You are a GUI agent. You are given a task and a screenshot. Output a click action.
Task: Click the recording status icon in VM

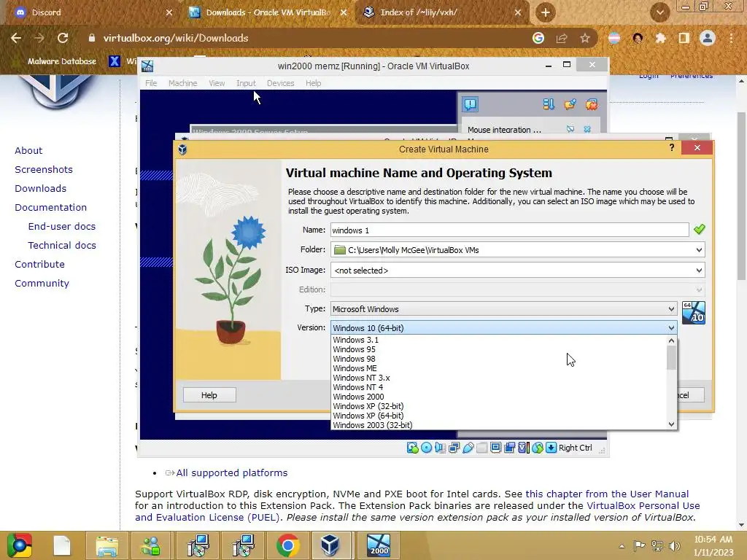509,448
